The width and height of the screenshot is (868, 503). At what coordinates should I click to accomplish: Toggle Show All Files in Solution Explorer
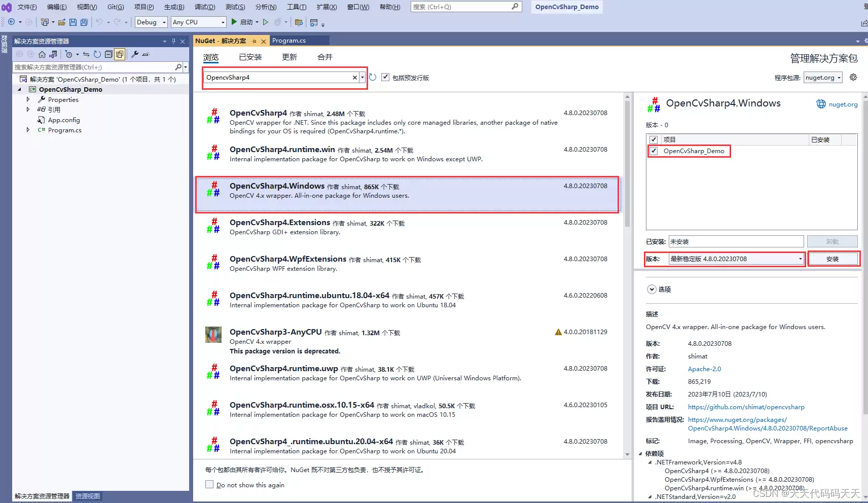120,54
